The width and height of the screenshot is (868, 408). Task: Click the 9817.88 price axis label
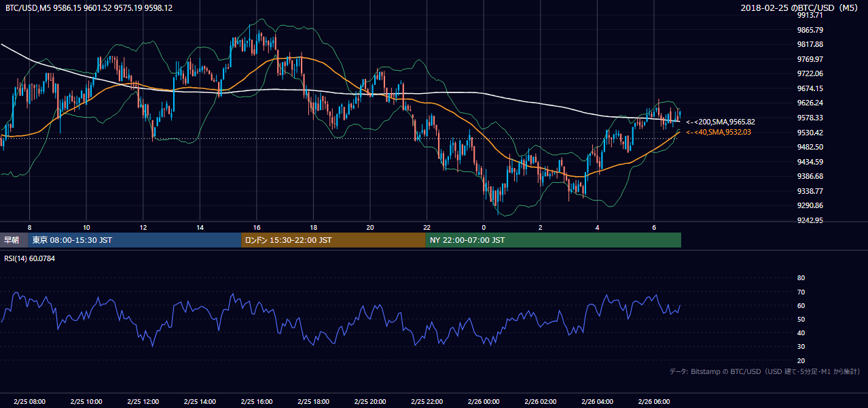[810, 44]
